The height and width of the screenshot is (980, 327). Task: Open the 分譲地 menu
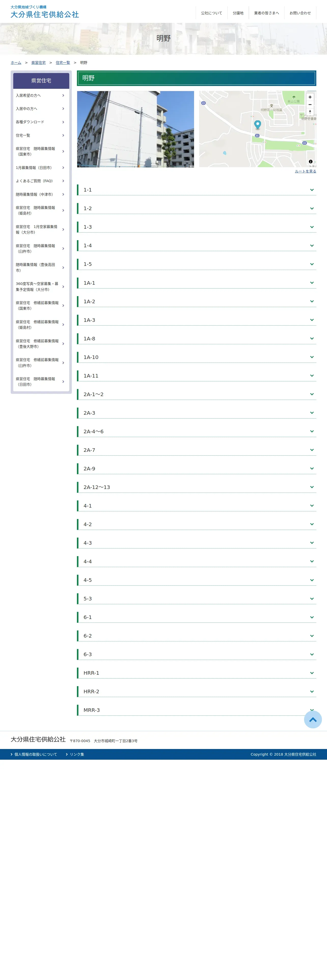click(x=238, y=13)
